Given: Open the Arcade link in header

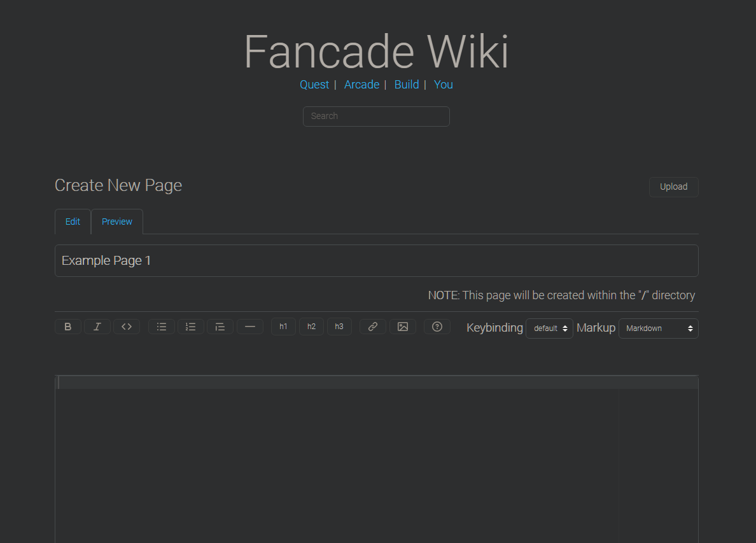Looking at the screenshot, I should (361, 85).
